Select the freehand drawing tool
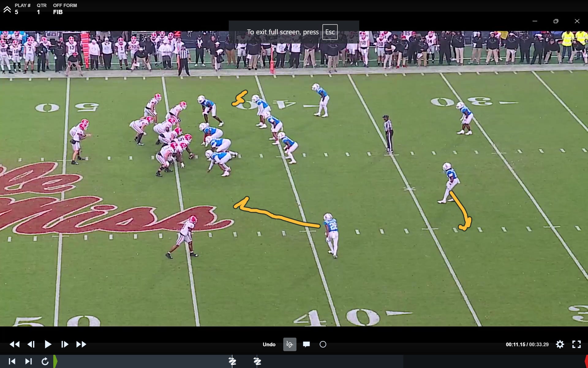Screen dimensions: 588x368 click(290, 344)
